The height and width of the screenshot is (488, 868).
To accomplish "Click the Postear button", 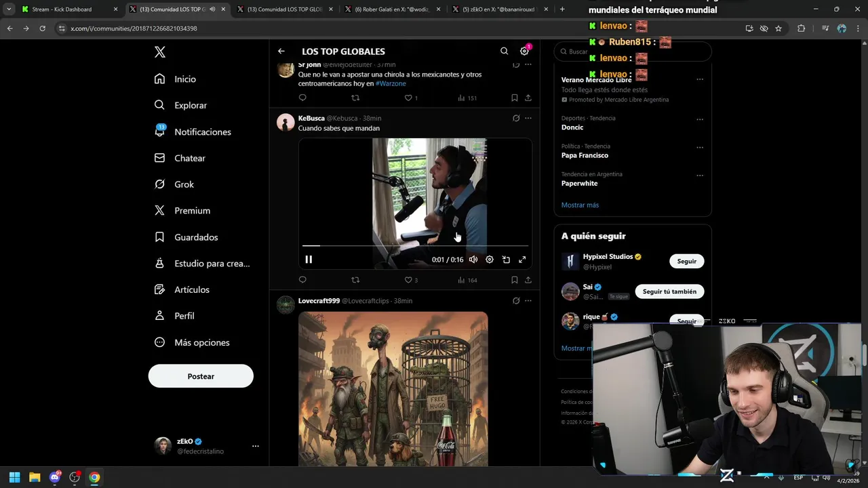I will tap(201, 376).
